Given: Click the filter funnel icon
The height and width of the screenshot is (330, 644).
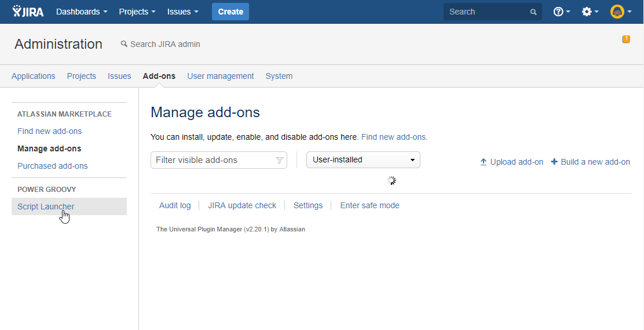Looking at the screenshot, I should (x=279, y=161).
